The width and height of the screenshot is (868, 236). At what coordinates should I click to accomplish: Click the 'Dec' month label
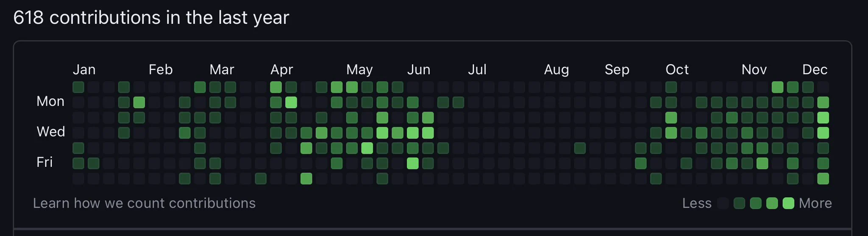pyautogui.click(x=815, y=69)
